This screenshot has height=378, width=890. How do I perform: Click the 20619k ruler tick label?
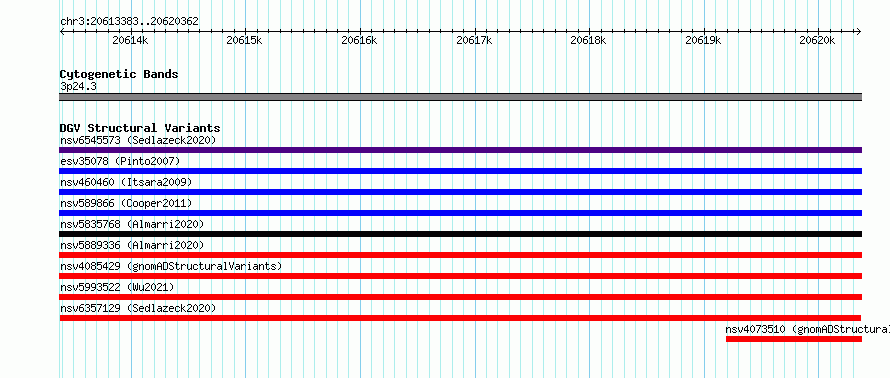703,40
